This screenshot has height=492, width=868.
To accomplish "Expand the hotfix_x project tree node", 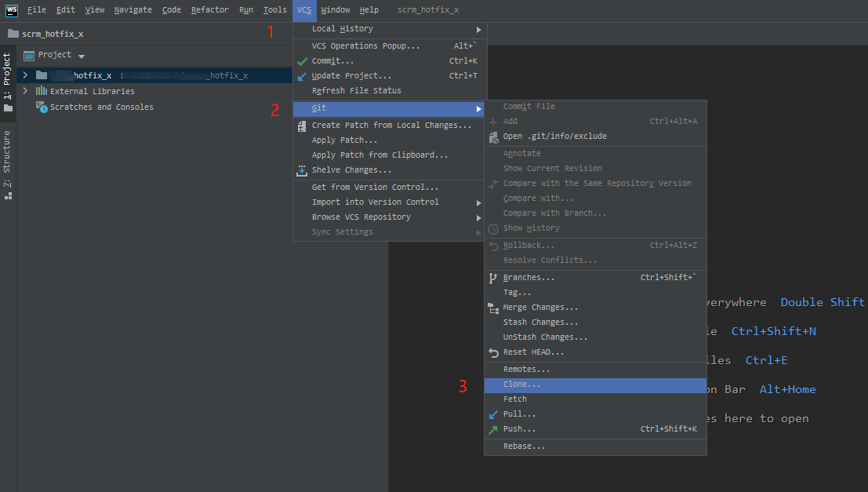I will (x=25, y=75).
